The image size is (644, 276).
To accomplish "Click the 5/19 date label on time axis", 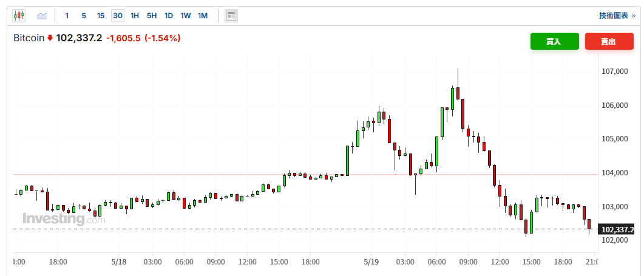I will 371,261.
